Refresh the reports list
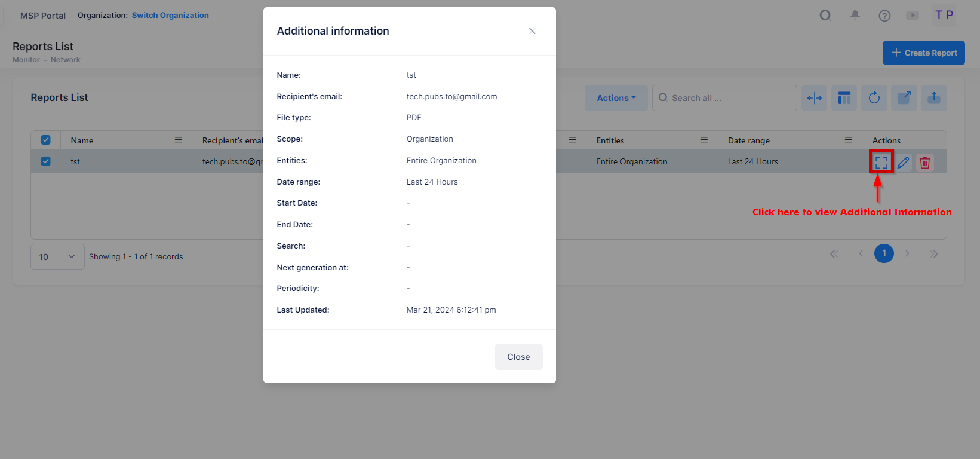The width and height of the screenshot is (980, 459). pyautogui.click(x=874, y=98)
